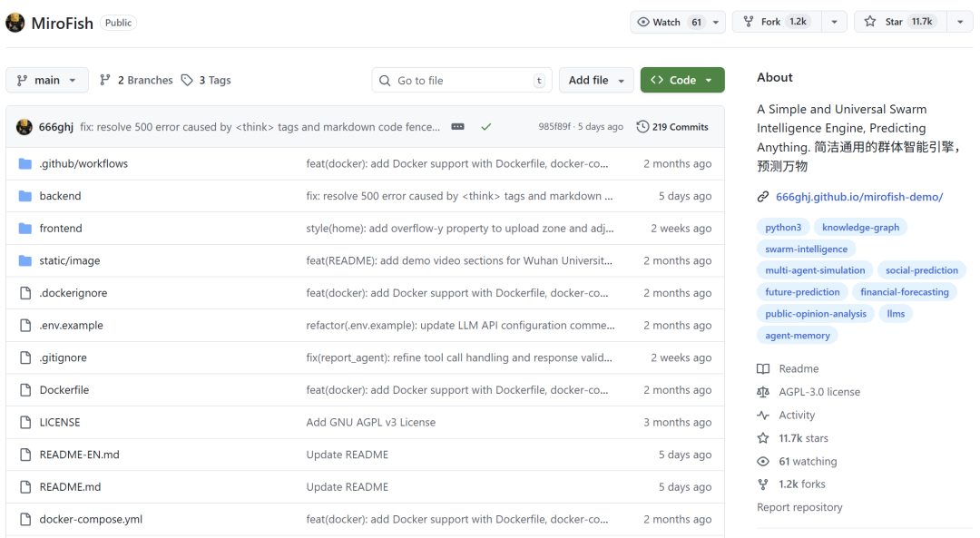Screen dimensions: 980x538
Task: Star the MiroFish repository
Action: 898,22
